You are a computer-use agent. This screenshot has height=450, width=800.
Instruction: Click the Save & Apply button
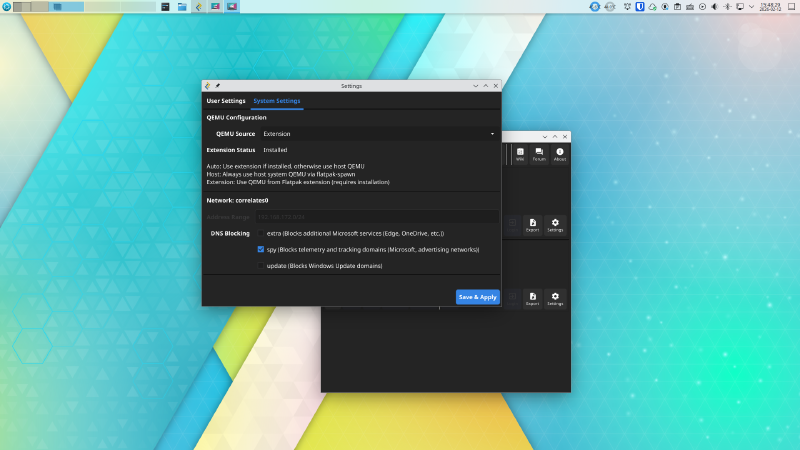tap(478, 297)
